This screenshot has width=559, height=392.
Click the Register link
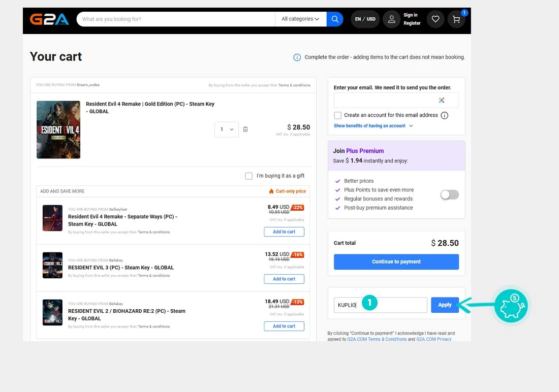[412, 23]
